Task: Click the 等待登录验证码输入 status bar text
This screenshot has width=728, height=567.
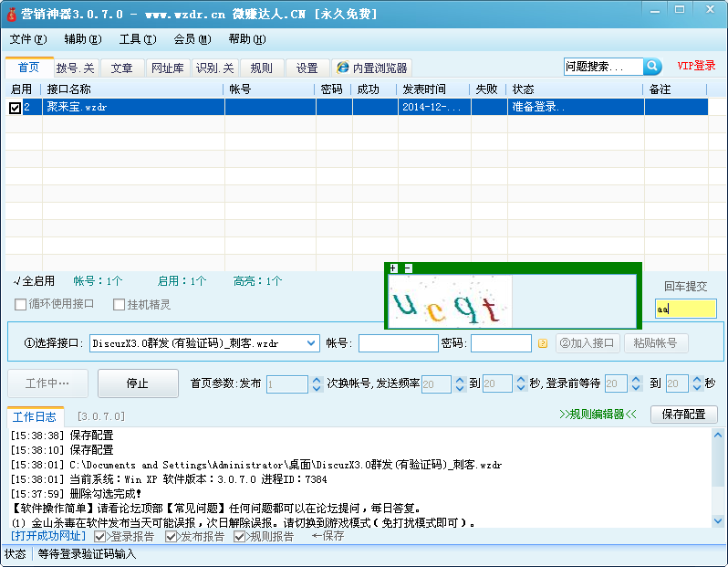Action: pos(87,554)
